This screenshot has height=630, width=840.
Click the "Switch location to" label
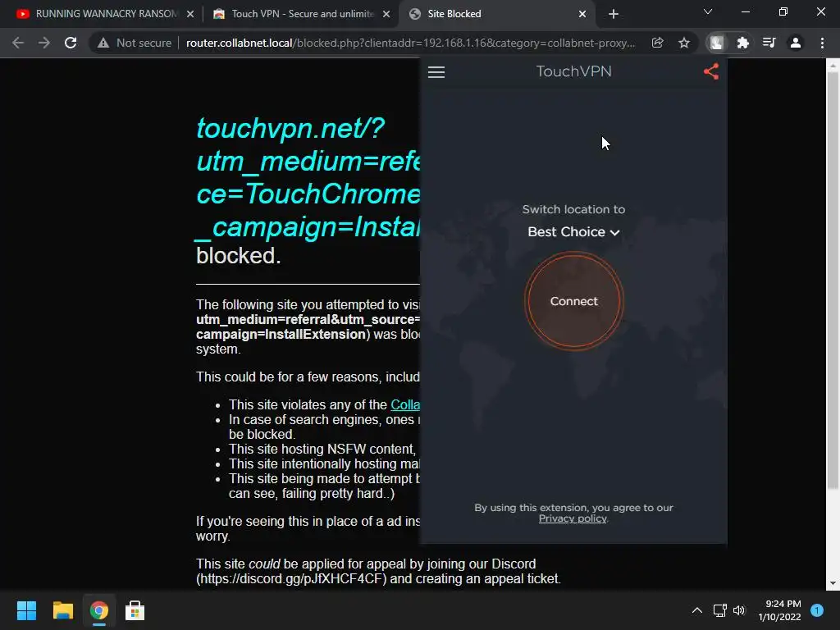pos(573,209)
